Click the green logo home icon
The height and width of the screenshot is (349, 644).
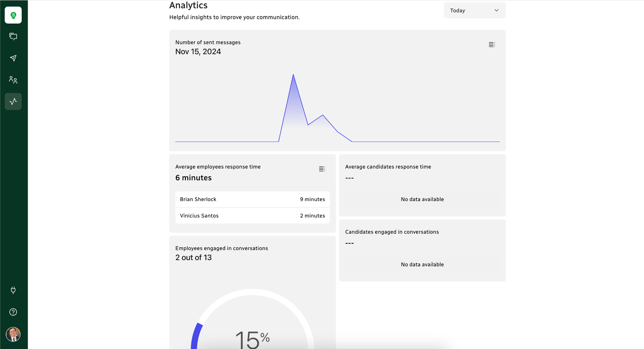13,15
